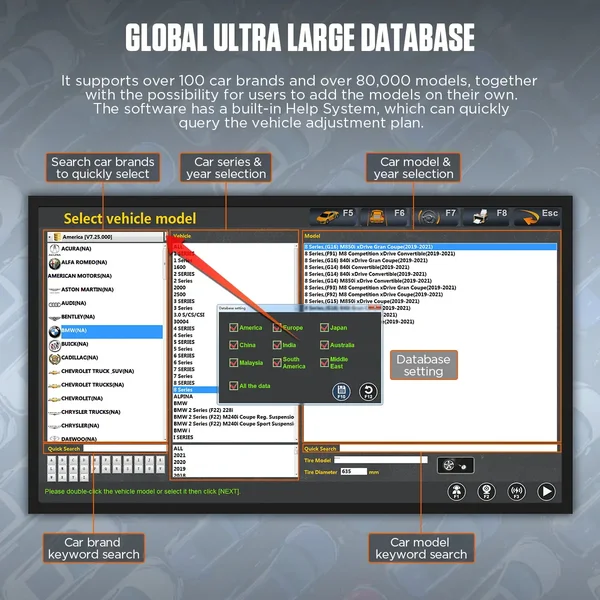The image size is (600, 600).
Task: Select the CHEVROLET TRUCKS(NA) logo
Action: click(54, 386)
